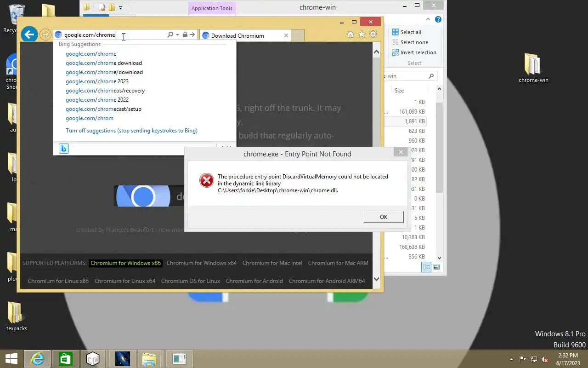The width and height of the screenshot is (588, 368).
Task: Choose the 'google.com/chrome 2022' suggestion
Action: pyautogui.click(x=97, y=100)
